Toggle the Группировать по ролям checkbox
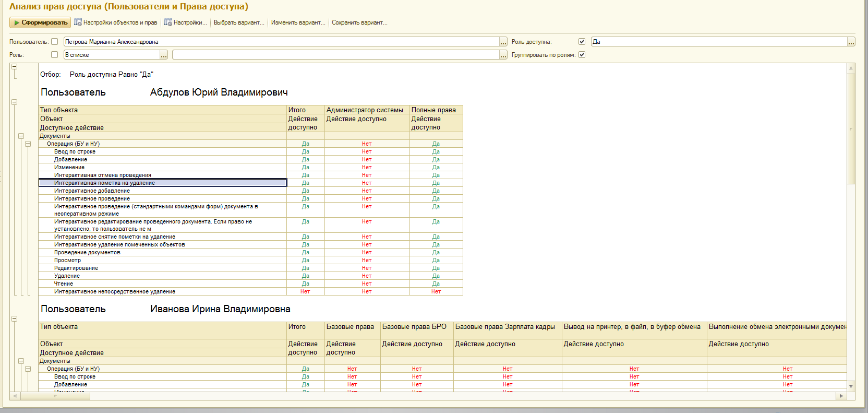 click(582, 55)
